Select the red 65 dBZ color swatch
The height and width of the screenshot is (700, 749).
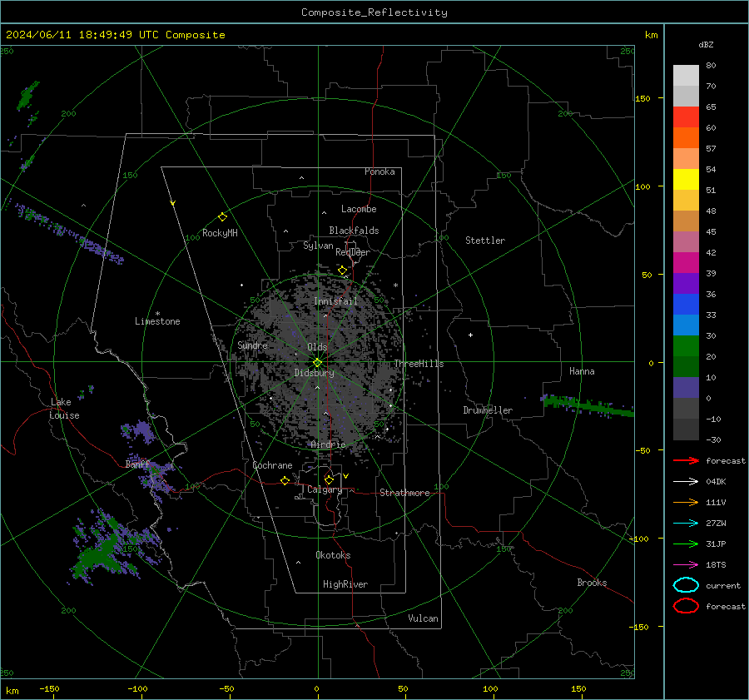tap(686, 117)
